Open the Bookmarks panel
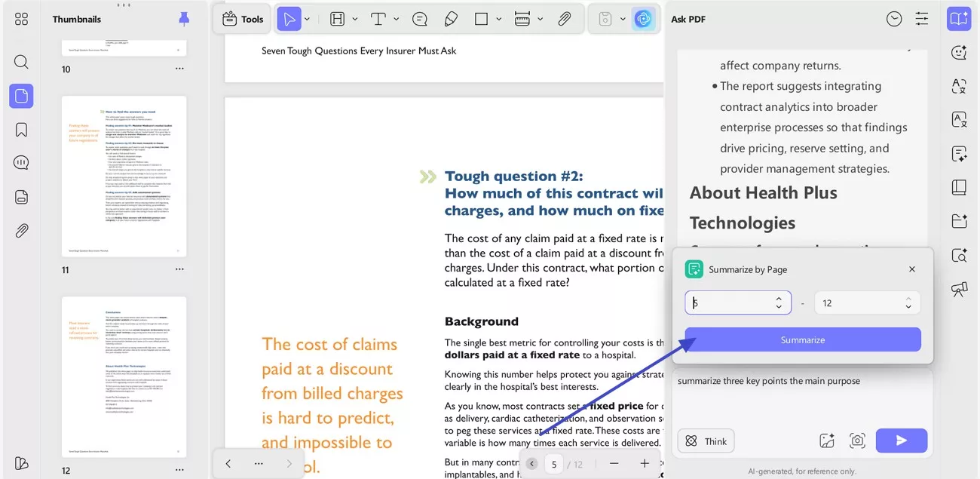 point(20,128)
